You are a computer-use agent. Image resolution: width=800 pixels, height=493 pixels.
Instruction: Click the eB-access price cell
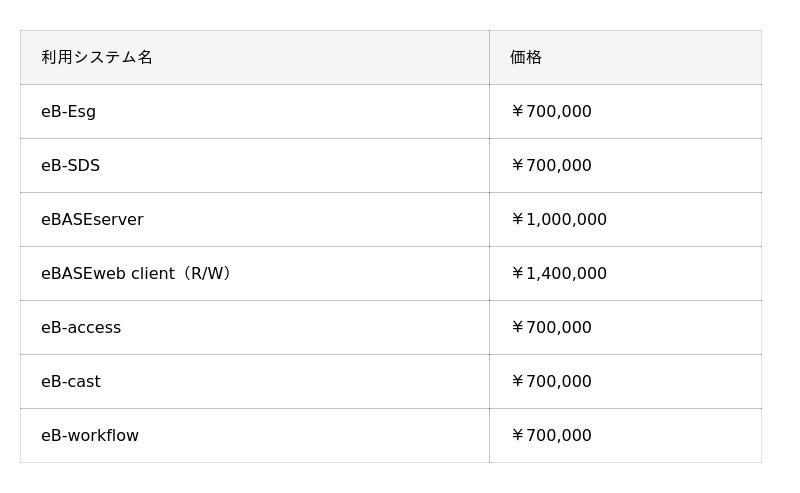click(626, 328)
